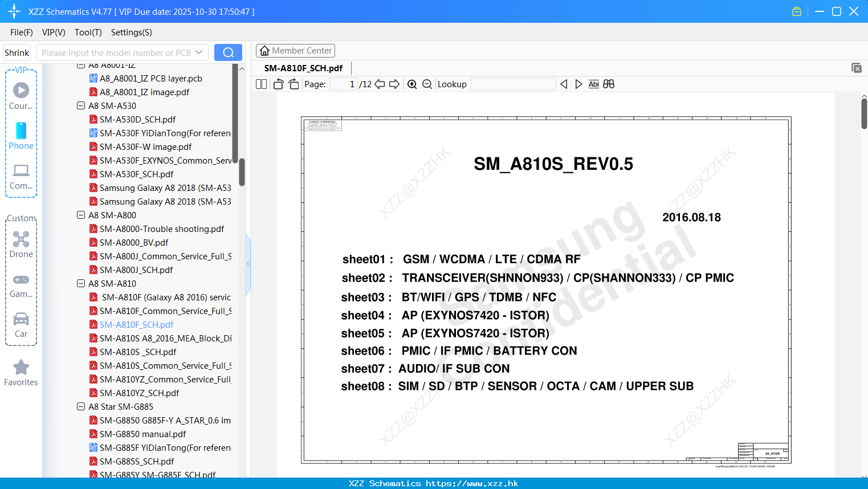Image resolution: width=868 pixels, height=489 pixels.
Task: Collapse the A8 Star SM-G885 folder
Action: [x=81, y=406]
